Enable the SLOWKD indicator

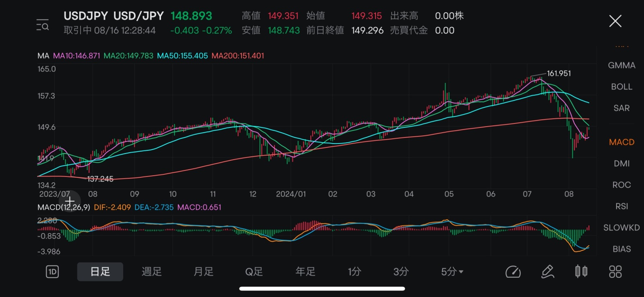pos(621,227)
